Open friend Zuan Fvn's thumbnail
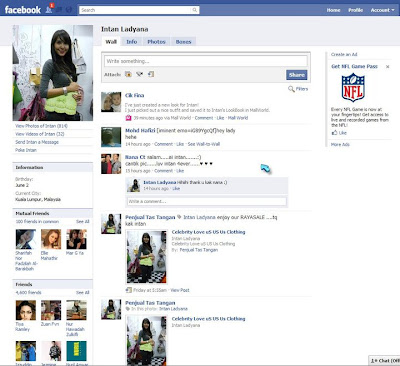 [51, 310]
